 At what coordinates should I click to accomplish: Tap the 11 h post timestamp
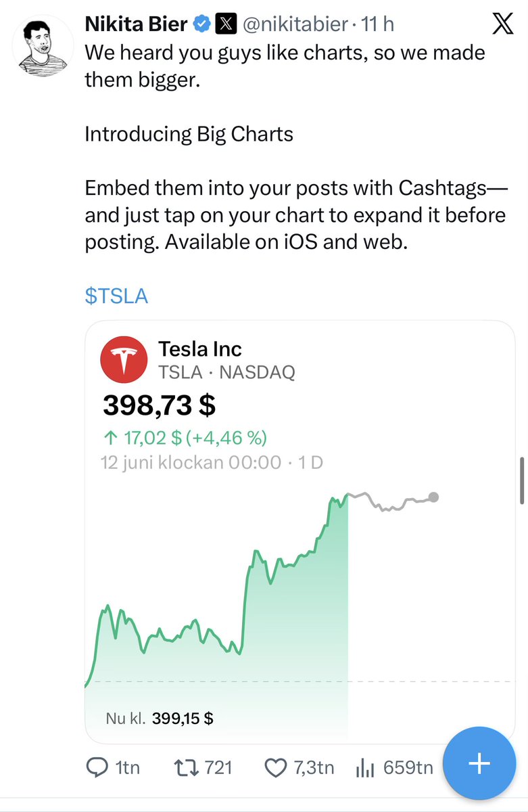tap(377, 26)
